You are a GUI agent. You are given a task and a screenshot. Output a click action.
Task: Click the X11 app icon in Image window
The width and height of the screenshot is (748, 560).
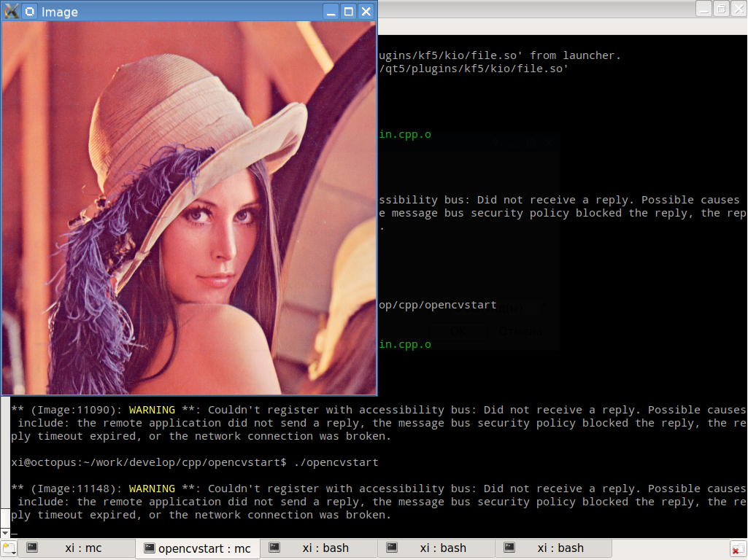coord(12,11)
